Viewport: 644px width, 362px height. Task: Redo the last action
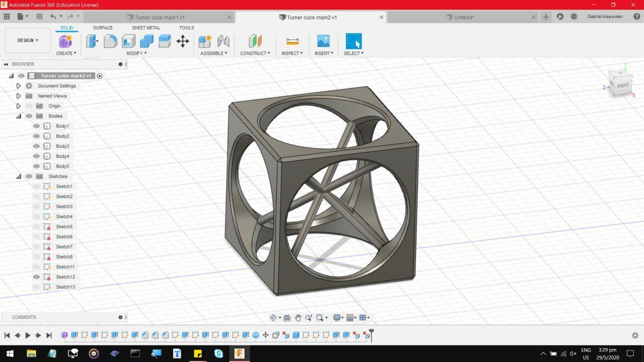[70, 17]
